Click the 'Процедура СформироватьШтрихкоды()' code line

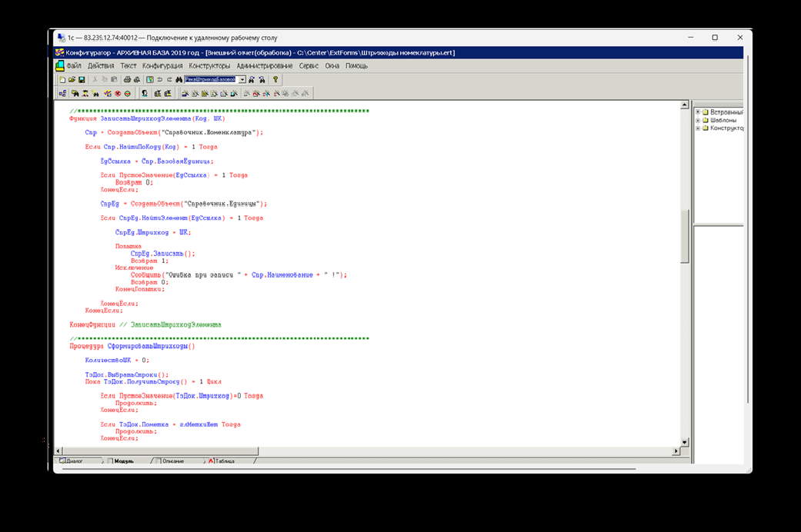(x=132, y=346)
